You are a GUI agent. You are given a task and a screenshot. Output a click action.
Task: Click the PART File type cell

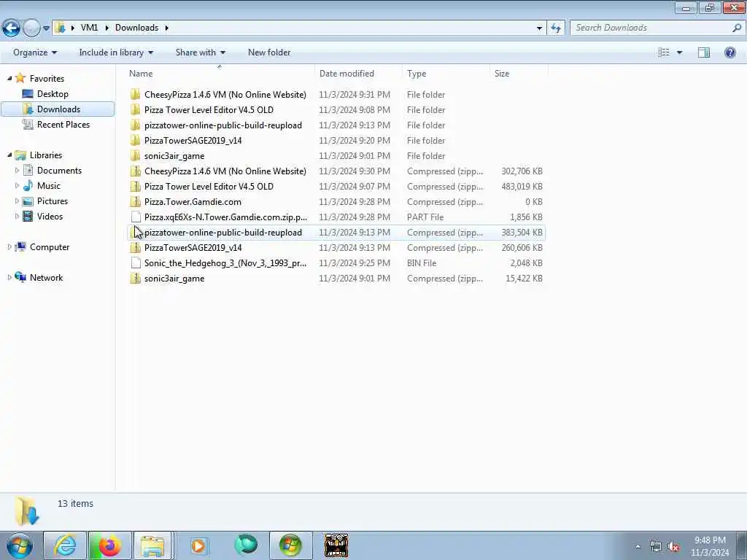click(425, 217)
